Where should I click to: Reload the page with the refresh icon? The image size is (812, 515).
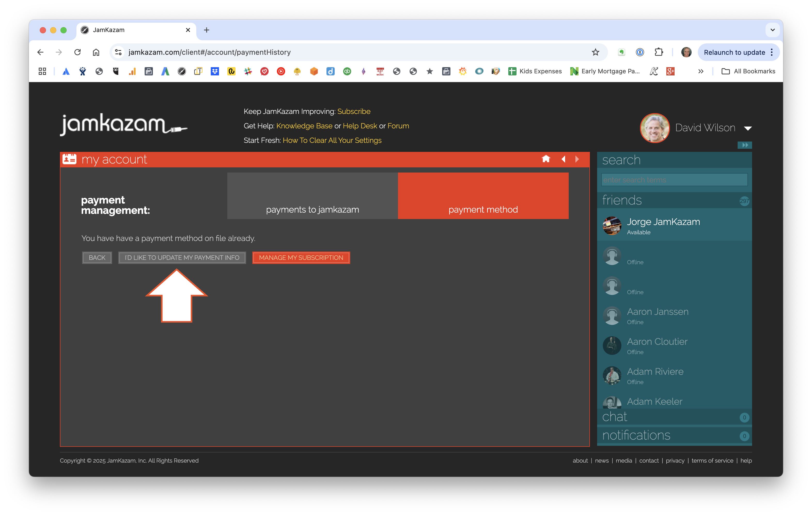[x=77, y=52]
